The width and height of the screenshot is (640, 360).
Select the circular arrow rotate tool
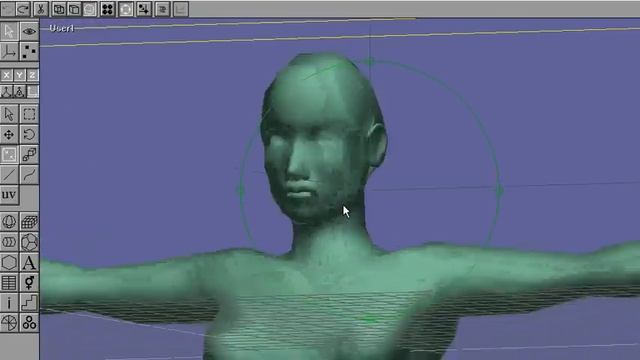29,135
